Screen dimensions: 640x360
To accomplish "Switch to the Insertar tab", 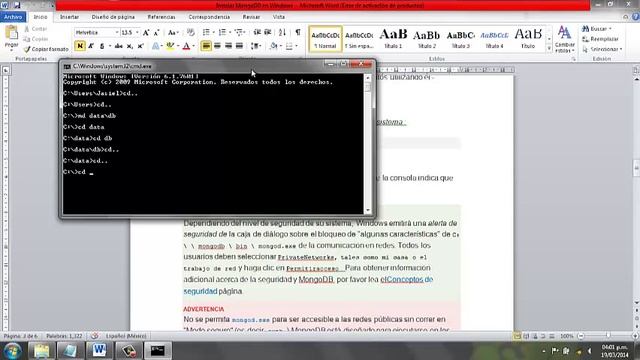I will coord(69,17).
